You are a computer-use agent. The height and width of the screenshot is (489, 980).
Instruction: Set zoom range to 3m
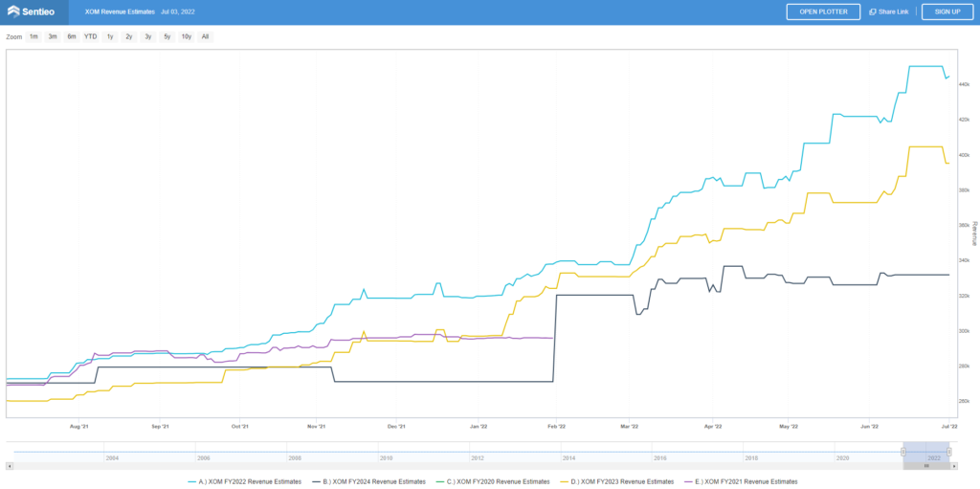point(53,37)
